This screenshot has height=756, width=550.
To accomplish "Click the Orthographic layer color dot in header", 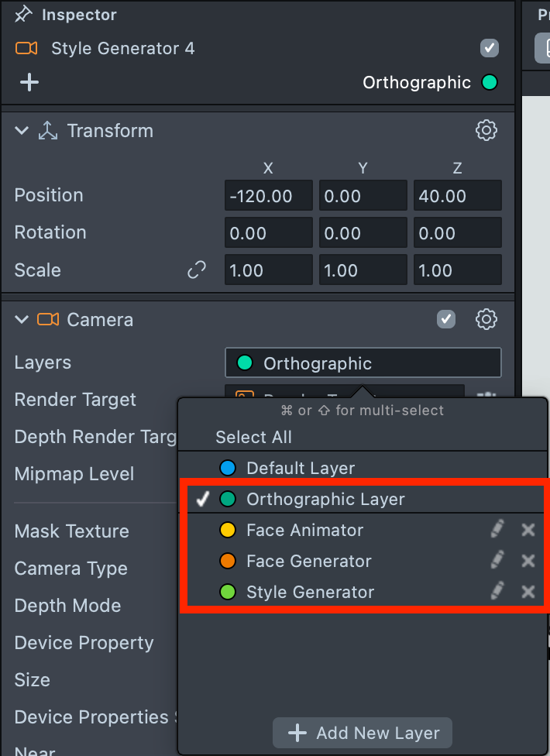I will [x=490, y=82].
